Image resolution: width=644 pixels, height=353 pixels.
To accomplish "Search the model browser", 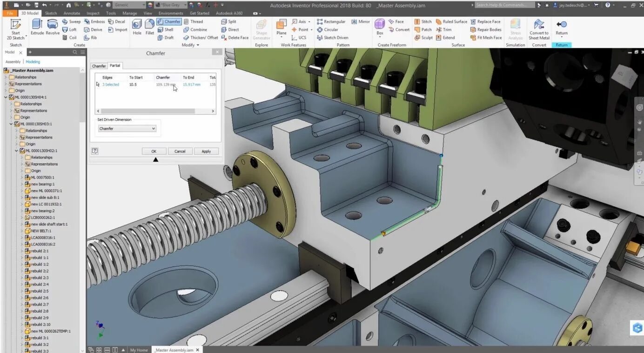I will [75, 52].
